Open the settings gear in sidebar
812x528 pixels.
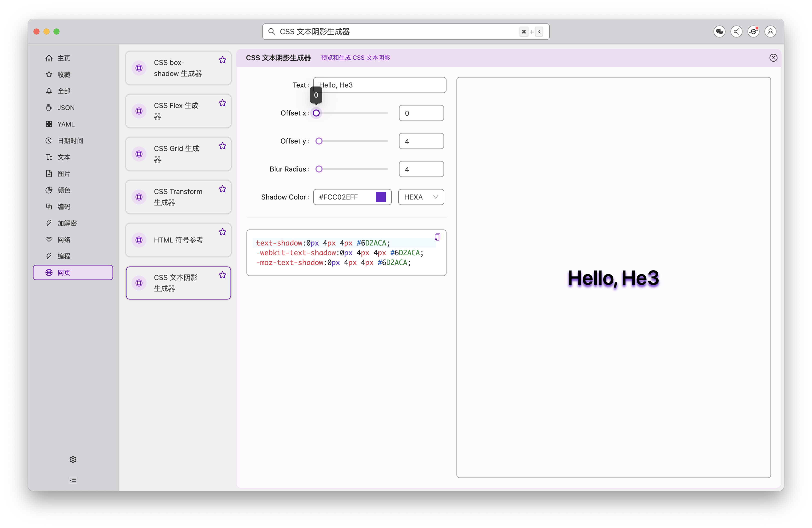coord(73,459)
